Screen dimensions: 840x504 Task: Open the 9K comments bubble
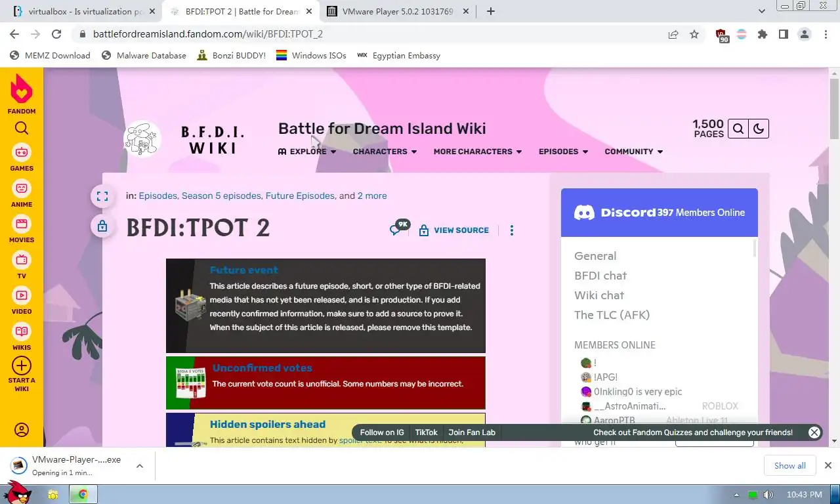(399, 228)
